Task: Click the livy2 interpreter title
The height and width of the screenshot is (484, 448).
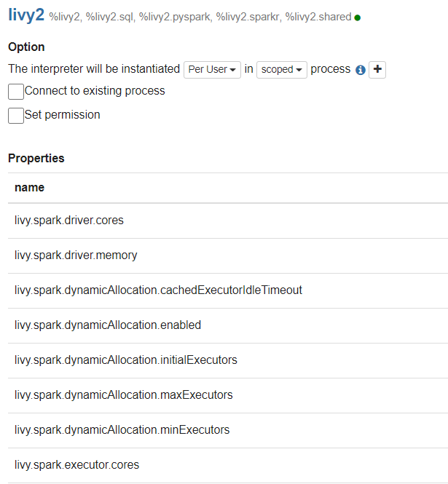Action: 26,15
